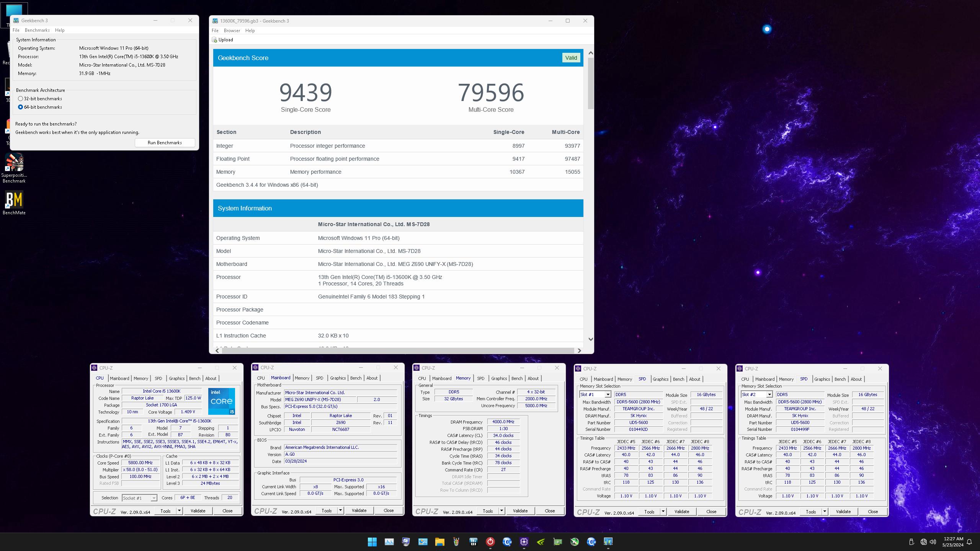
Task: Expand Tools arrow in CPU-Z Memory window
Action: point(501,511)
